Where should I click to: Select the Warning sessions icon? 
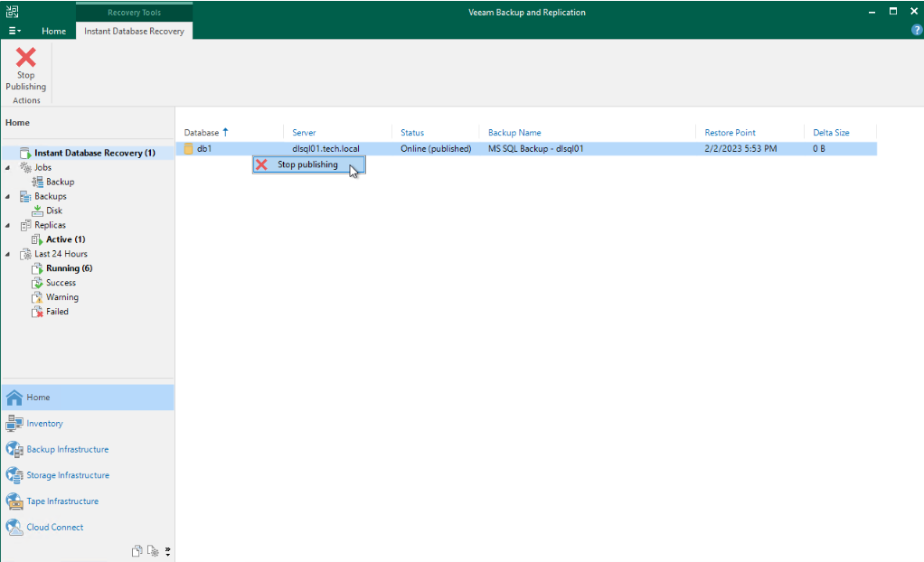(37, 297)
